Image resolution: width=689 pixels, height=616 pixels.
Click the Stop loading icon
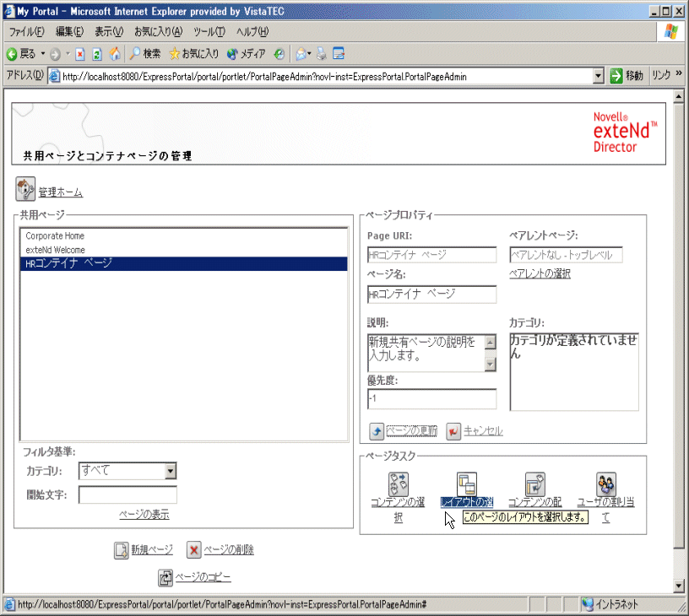(80, 54)
